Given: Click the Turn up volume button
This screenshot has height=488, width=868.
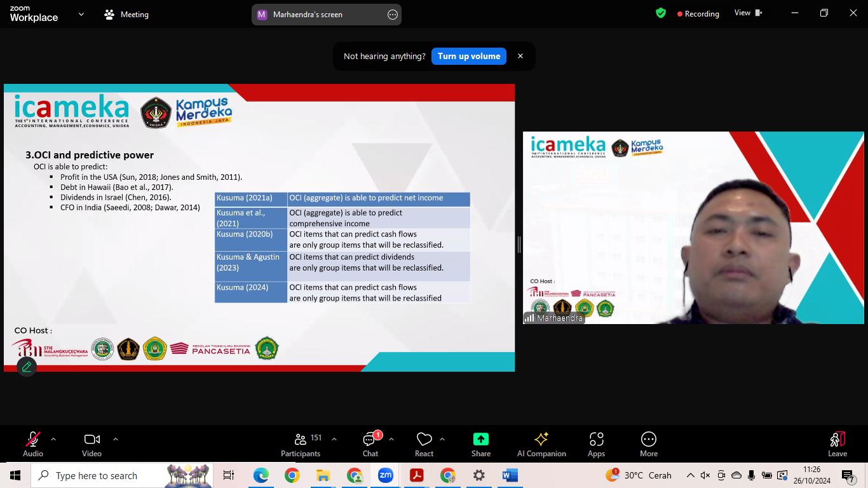Looking at the screenshot, I should (x=468, y=56).
